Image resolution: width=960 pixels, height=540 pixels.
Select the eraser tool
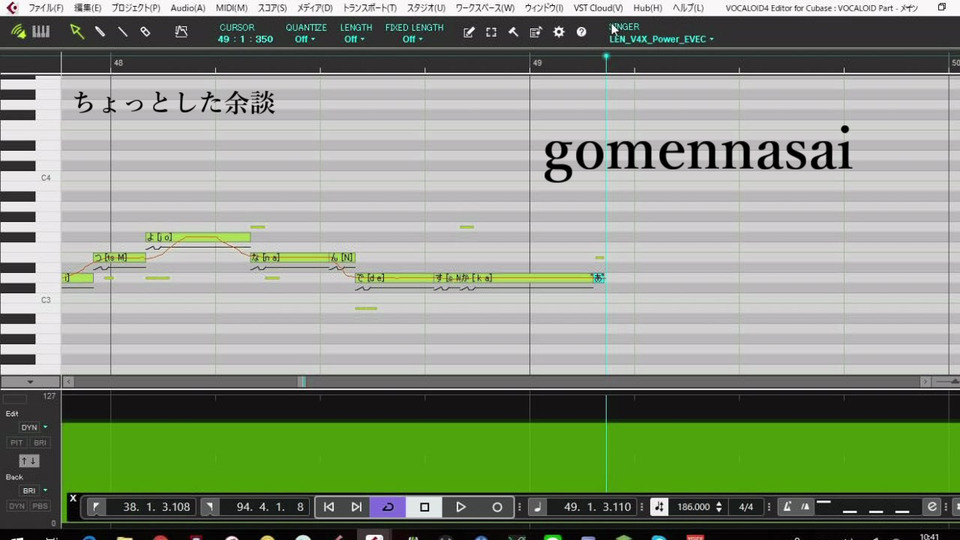pyautogui.click(x=145, y=32)
